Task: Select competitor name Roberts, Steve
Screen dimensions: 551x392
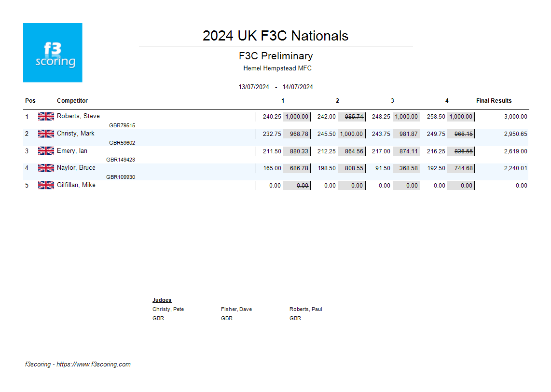Action: [x=78, y=116]
